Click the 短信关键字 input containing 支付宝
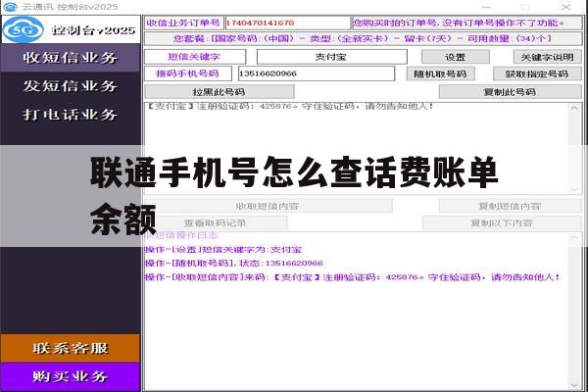 pyautogui.click(x=331, y=57)
